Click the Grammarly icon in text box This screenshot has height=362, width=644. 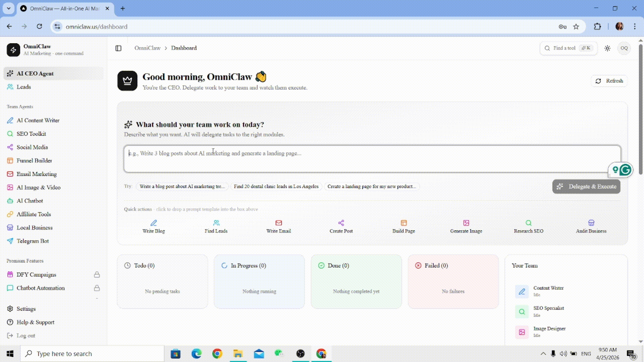point(626,170)
